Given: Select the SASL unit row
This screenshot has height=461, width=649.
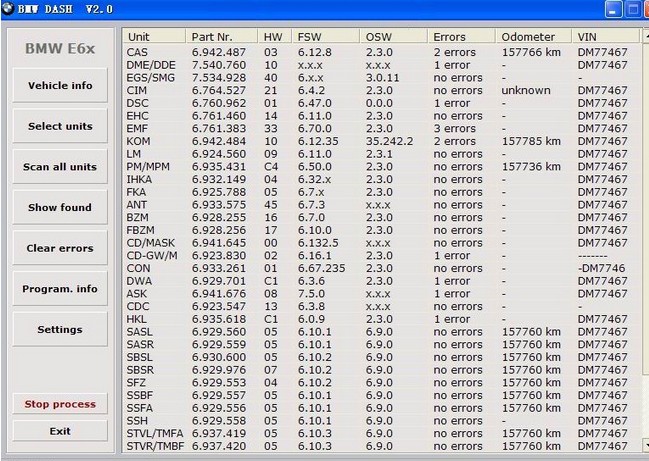Looking at the screenshot, I should pos(381,332).
